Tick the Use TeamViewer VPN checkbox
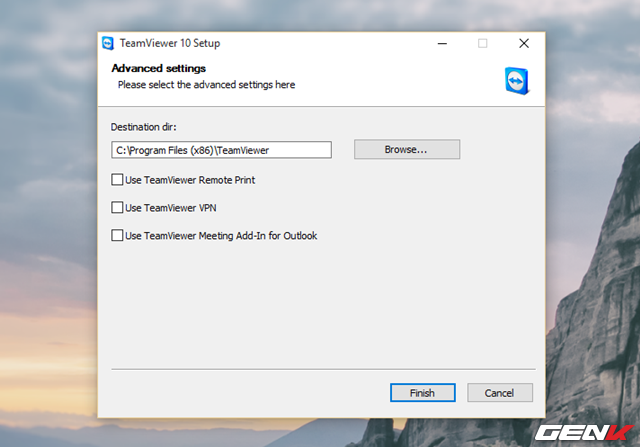The image size is (640, 447). click(x=117, y=208)
